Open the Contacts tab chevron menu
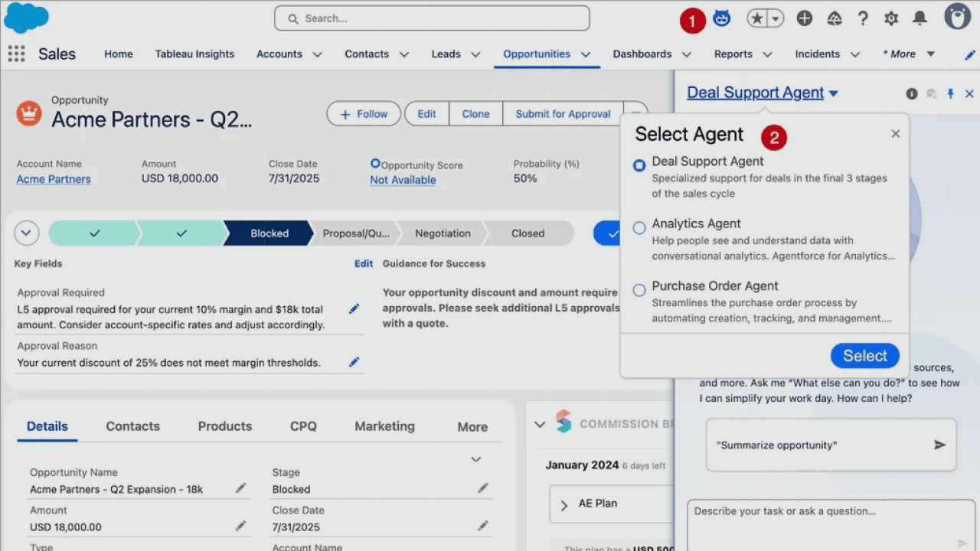This screenshot has height=551, width=980. [x=404, y=54]
